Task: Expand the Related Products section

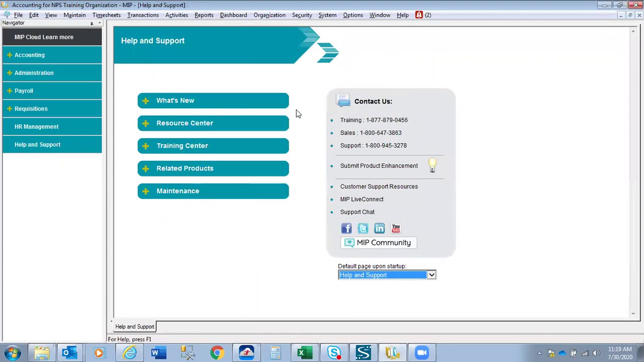Action: (213, 168)
